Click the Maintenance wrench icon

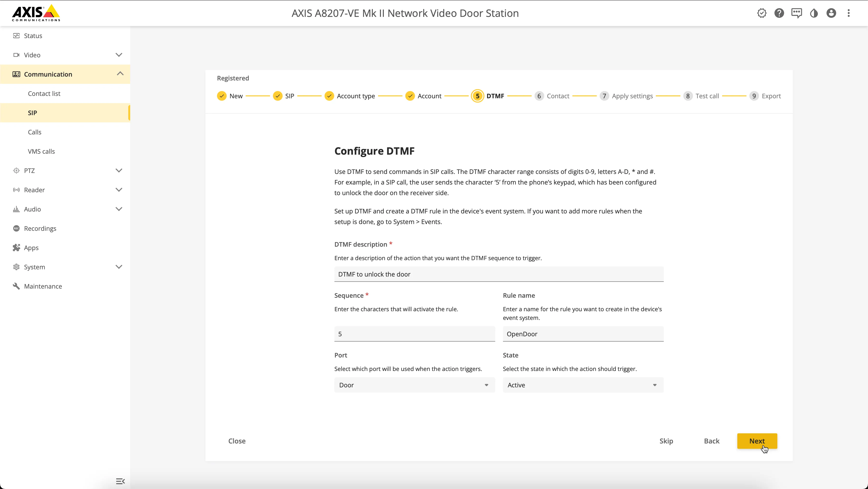click(x=16, y=286)
